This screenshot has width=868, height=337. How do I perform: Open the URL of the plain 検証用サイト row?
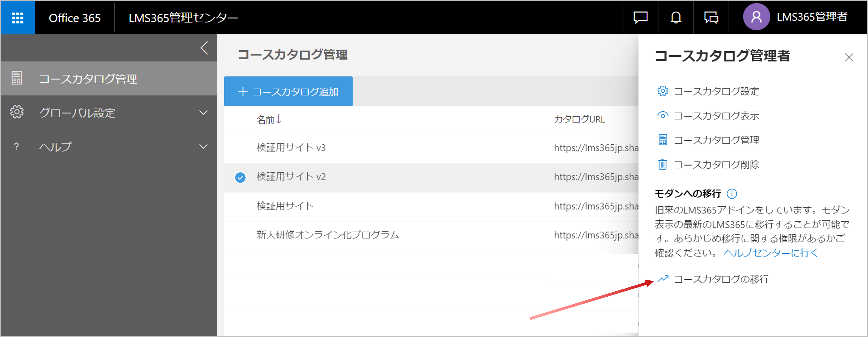click(596, 206)
